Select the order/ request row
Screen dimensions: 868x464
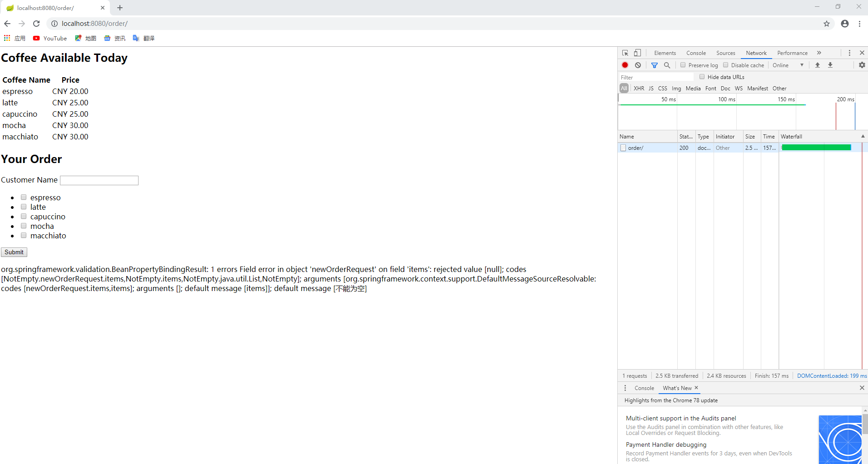pos(743,148)
